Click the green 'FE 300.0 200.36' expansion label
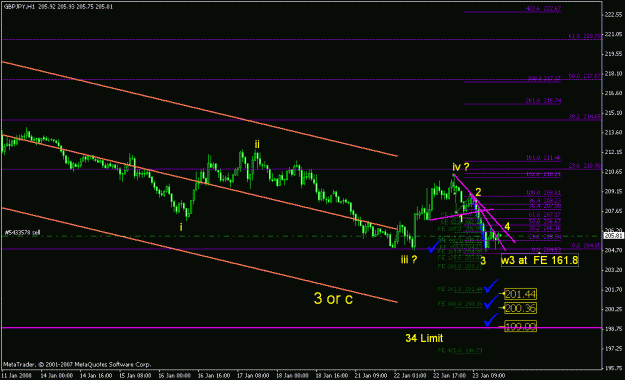Screen dimensions: 625x380 pos(460,304)
